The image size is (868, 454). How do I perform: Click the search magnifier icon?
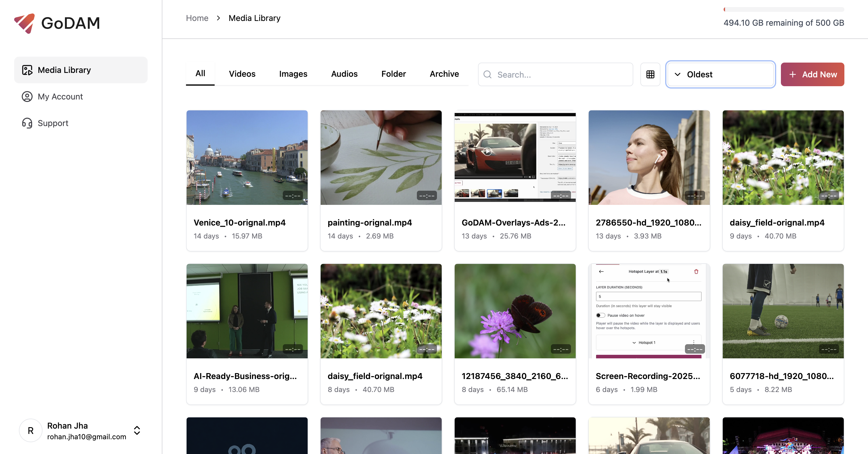[487, 74]
